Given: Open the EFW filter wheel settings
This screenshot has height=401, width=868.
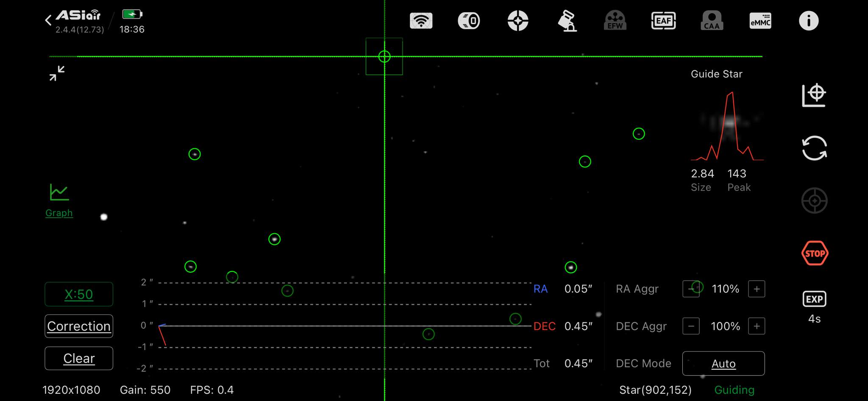Looking at the screenshot, I should click(x=615, y=21).
